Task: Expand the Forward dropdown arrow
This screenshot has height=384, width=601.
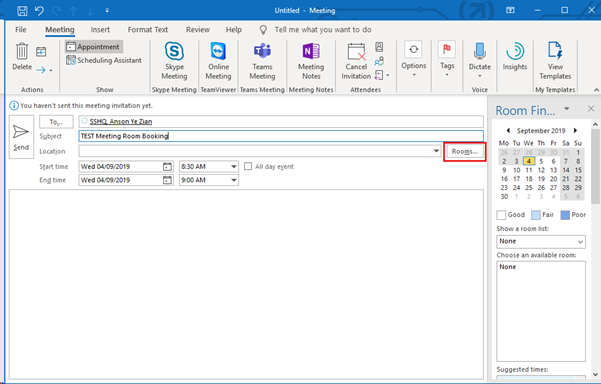Action: (51, 70)
